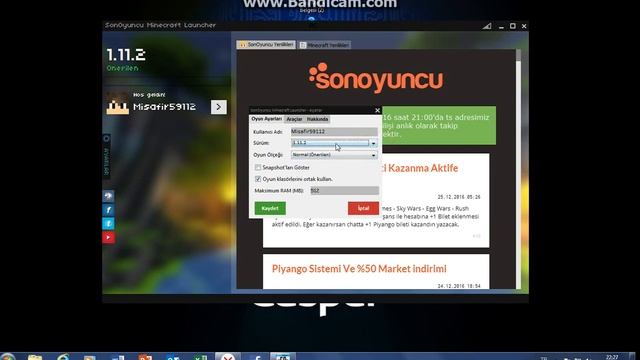The image size is (640, 360).
Task: Click the 24.12.2016 news date
Action: (x=459, y=286)
